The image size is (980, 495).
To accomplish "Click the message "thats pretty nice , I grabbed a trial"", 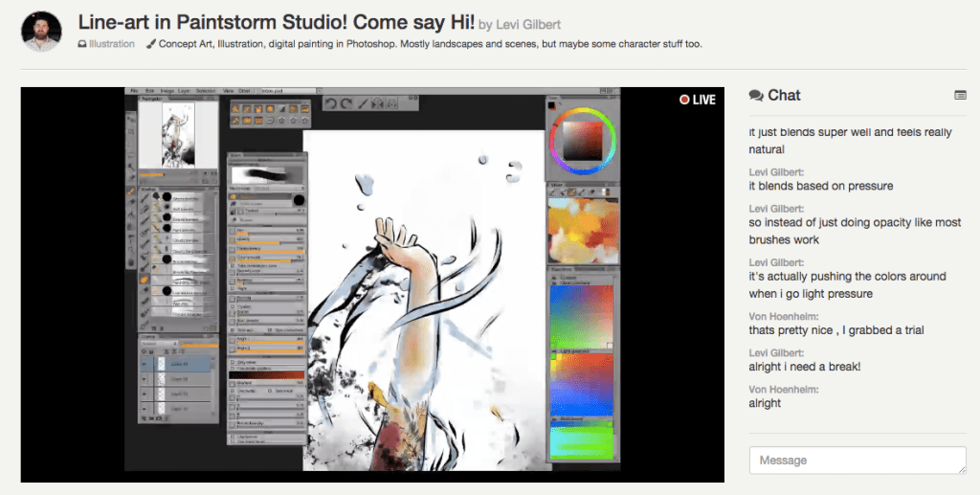I will (x=836, y=330).
